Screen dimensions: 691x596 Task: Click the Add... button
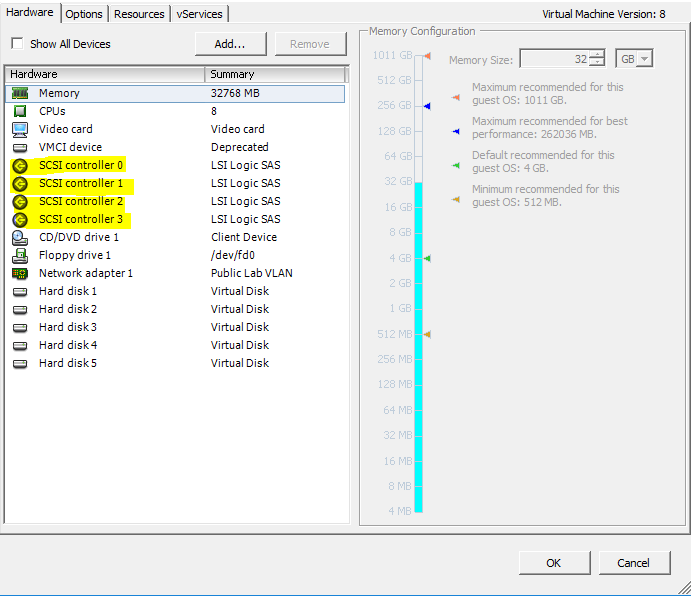click(x=230, y=44)
